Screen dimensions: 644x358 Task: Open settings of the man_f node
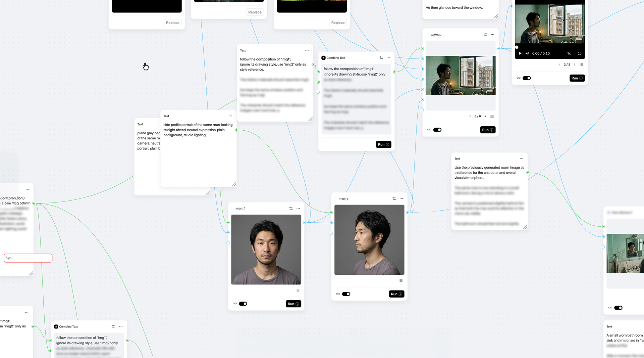[291, 209]
